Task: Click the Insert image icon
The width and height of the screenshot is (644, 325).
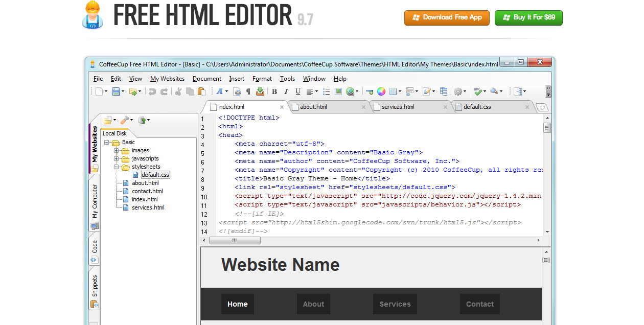Action: (x=338, y=91)
